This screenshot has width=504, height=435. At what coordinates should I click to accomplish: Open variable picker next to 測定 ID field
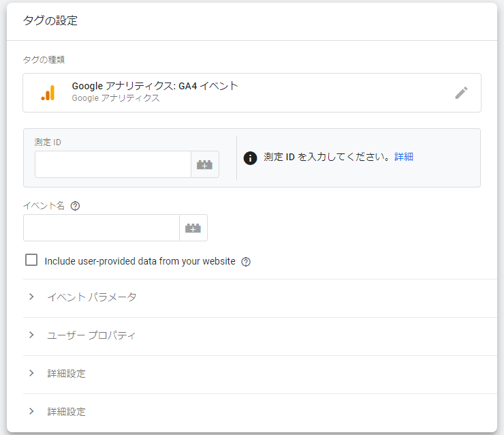click(x=205, y=164)
